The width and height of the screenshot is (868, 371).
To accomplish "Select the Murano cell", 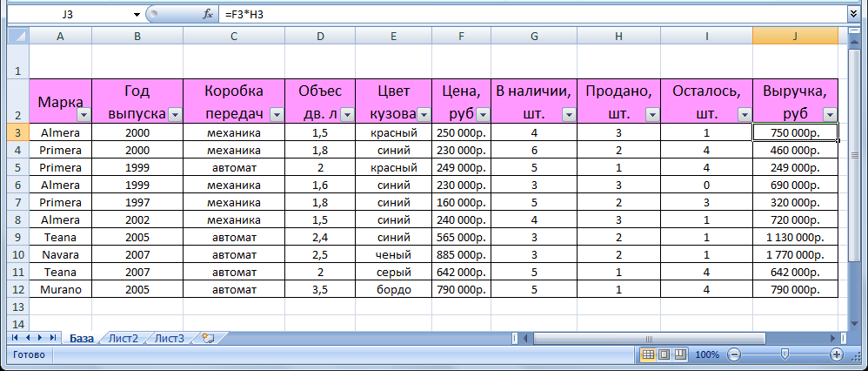I will pyautogui.click(x=60, y=289).
